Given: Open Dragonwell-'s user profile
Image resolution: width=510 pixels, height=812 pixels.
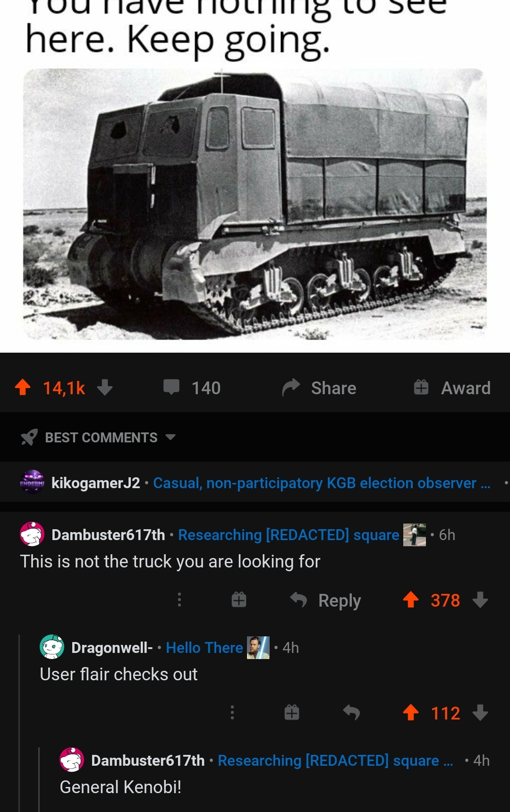Looking at the screenshot, I should click(x=112, y=648).
